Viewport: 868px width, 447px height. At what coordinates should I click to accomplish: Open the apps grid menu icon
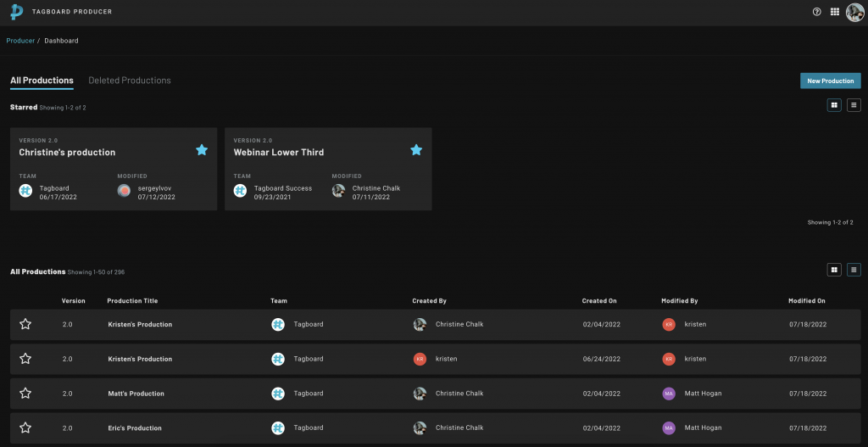pos(835,12)
